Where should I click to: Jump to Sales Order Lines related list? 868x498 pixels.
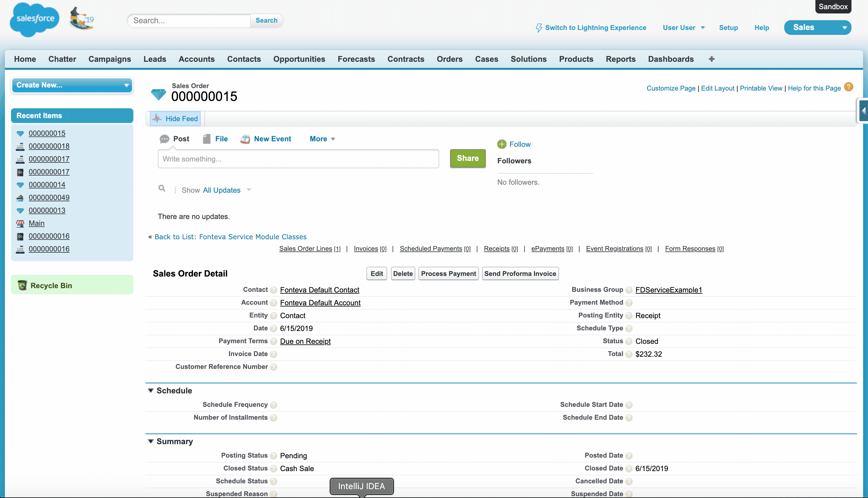click(306, 249)
